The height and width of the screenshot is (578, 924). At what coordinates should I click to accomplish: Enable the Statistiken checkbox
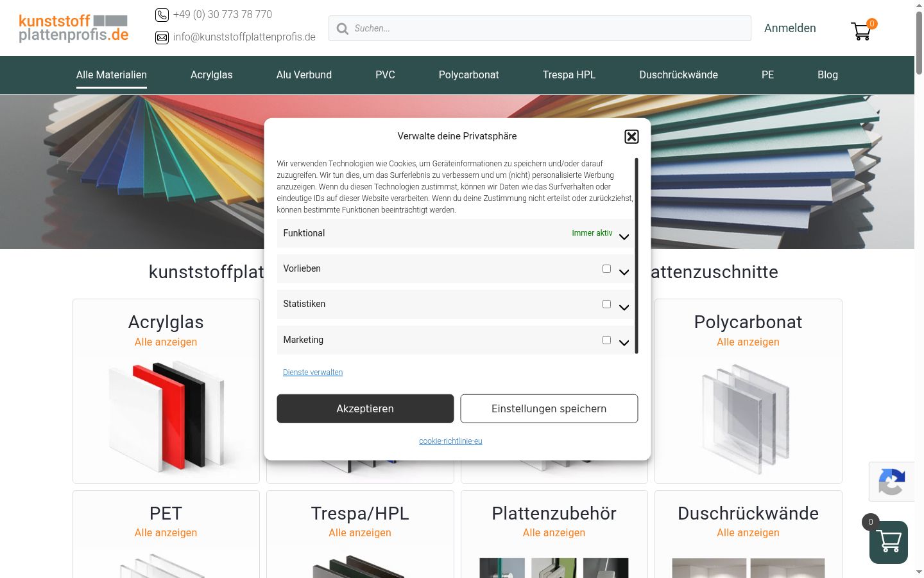pos(606,304)
